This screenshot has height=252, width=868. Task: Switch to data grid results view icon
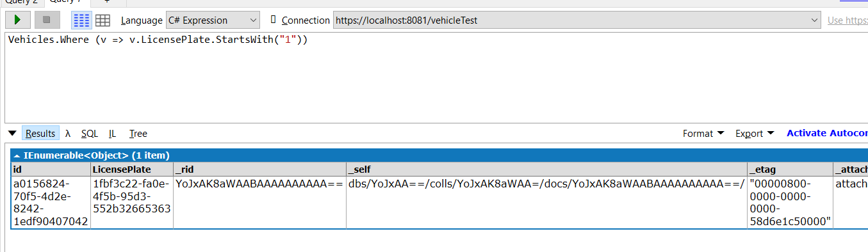click(102, 20)
